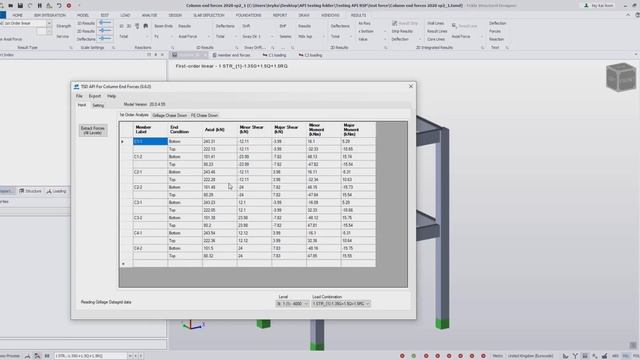The height and width of the screenshot is (360, 640).
Task: Open the MODEL ribbon tab
Action: tap(83, 15)
